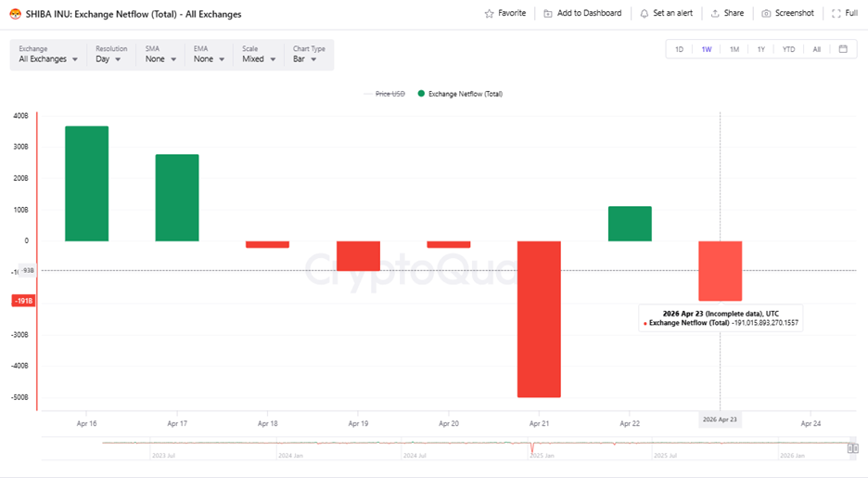Screen dimensions: 868x478
Task: Click the Shiba Inu coin logo
Action: [x=16, y=15]
